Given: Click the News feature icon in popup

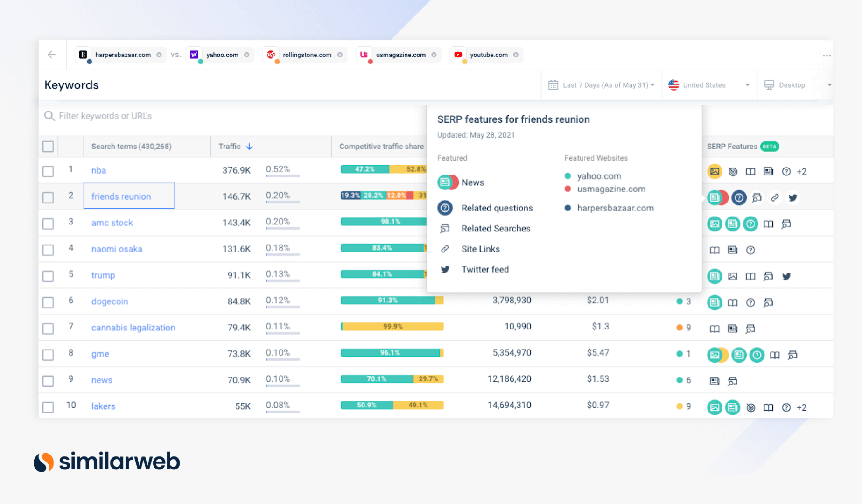Looking at the screenshot, I should pos(447,182).
